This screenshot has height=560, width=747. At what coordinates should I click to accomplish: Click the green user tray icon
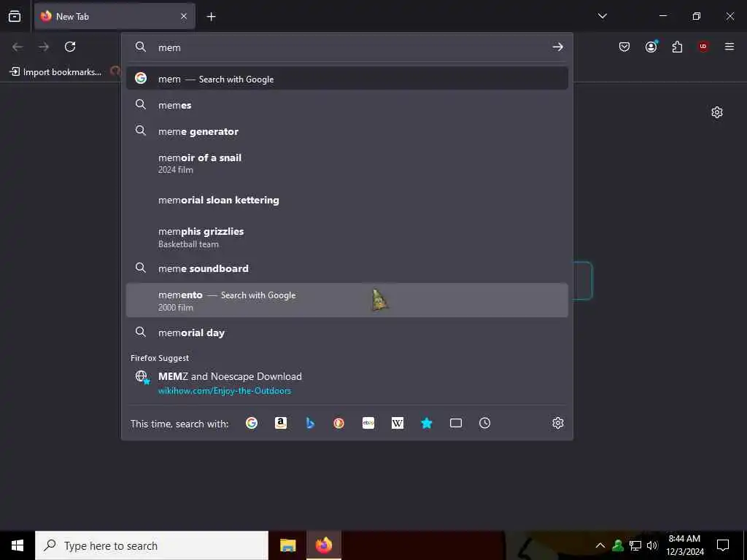click(x=618, y=545)
